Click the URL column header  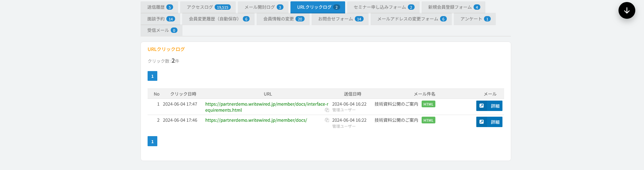click(268, 94)
